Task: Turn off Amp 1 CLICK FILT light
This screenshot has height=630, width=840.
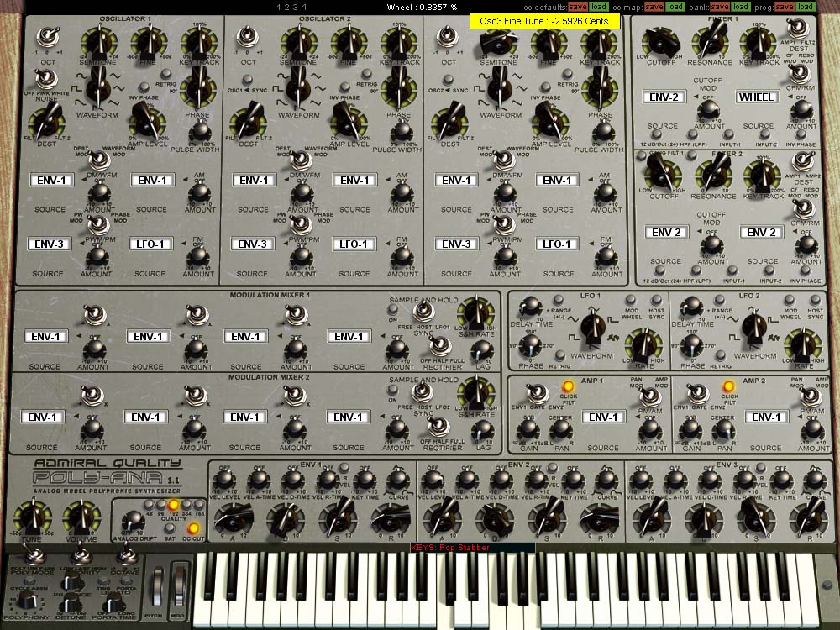Action: point(568,386)
